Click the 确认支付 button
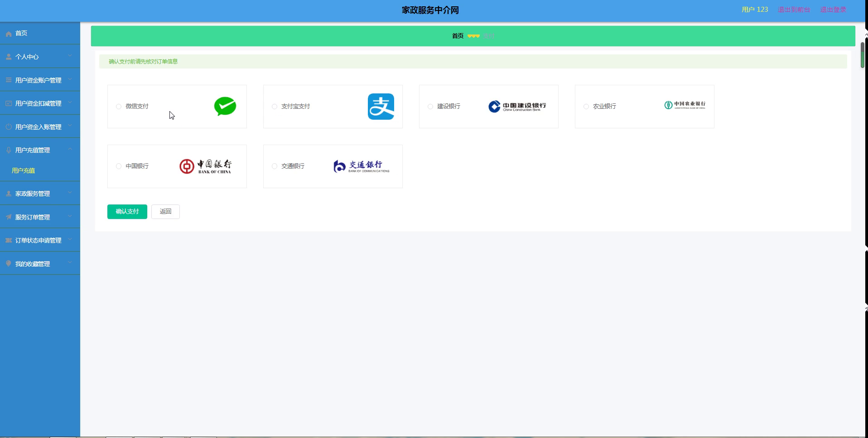Screen dimensions: 868x438 click(x=127, y=212)
